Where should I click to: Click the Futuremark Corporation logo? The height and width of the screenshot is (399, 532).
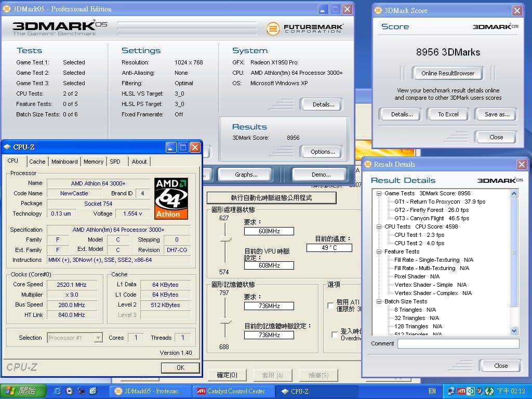(304, 29)
